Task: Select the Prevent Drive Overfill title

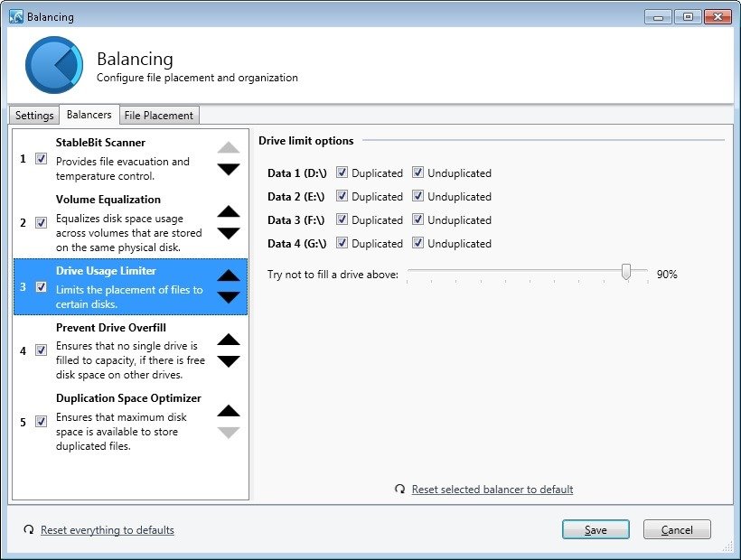Action: (x=111, y=327)
